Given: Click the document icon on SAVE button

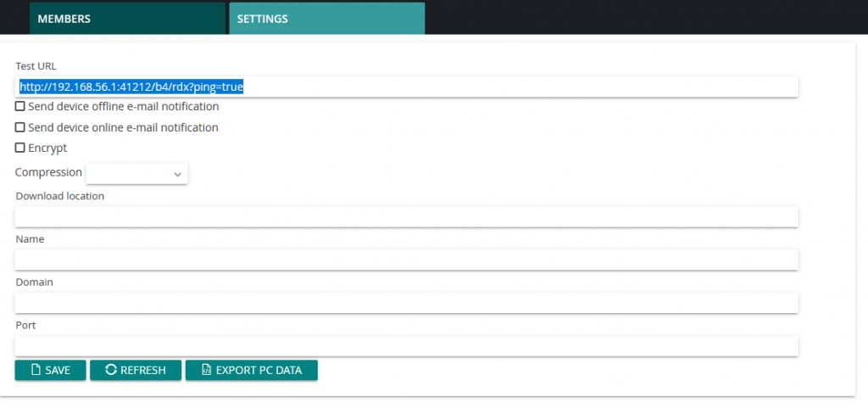Looking at the screenshot, I should pyautogui.click(x=36, y=370).
